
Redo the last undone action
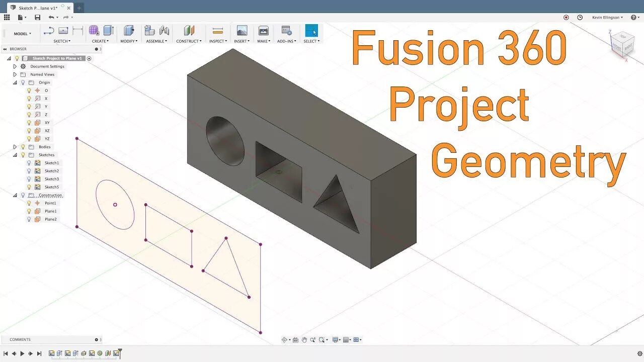click(65, 17)
